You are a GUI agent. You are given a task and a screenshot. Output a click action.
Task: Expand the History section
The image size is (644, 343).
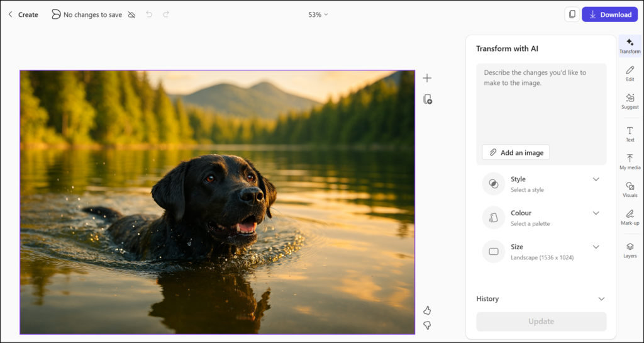coord(541,299)
